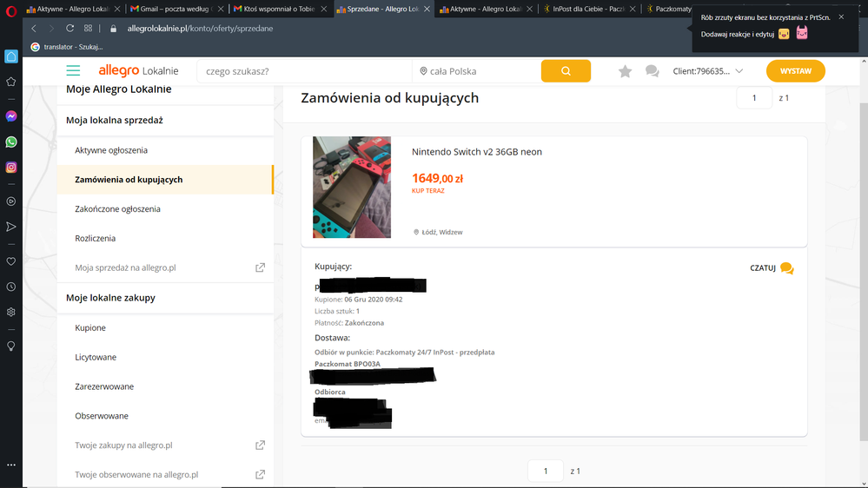The height and width of the screenshot is (488, 868).
Task: Click the address bar URL
Action: click(x=200, y=28)
